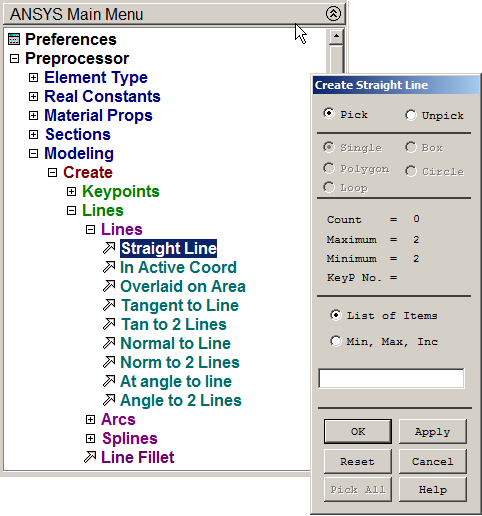This screenshot has height=516, width=482.
Task: Collapse the Preprocessor tree node
Action: tap(14, 59)
